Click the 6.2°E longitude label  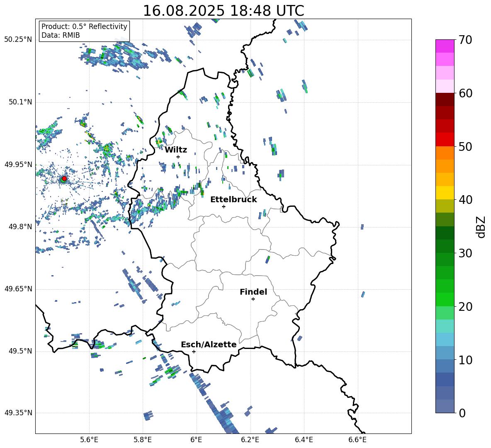click(250, 440)
